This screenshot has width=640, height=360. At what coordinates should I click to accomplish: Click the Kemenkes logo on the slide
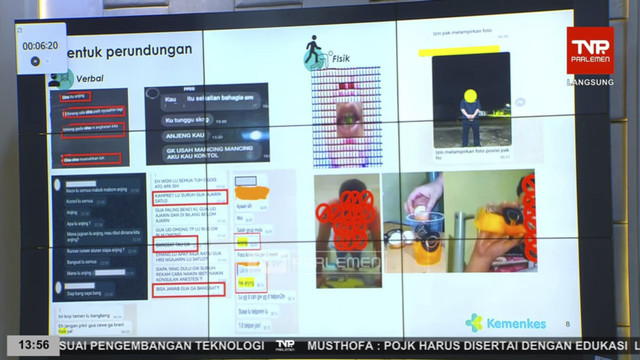tap(506, 323)
